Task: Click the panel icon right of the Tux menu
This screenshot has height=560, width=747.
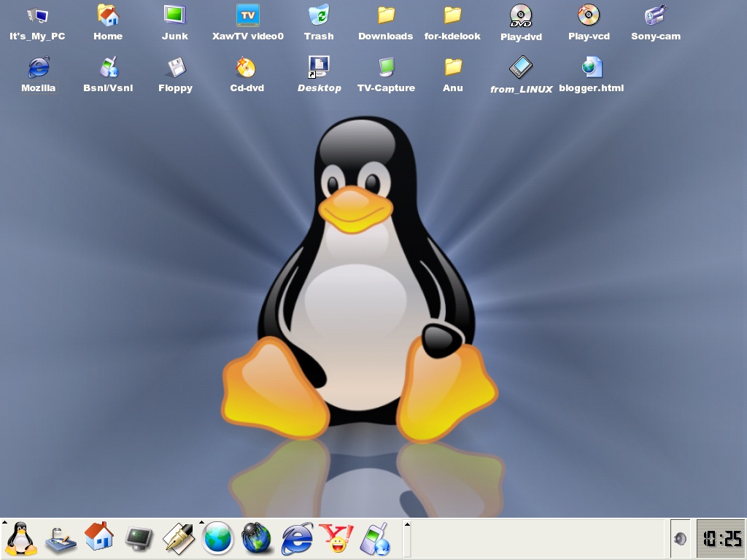Action: point(61,540)
